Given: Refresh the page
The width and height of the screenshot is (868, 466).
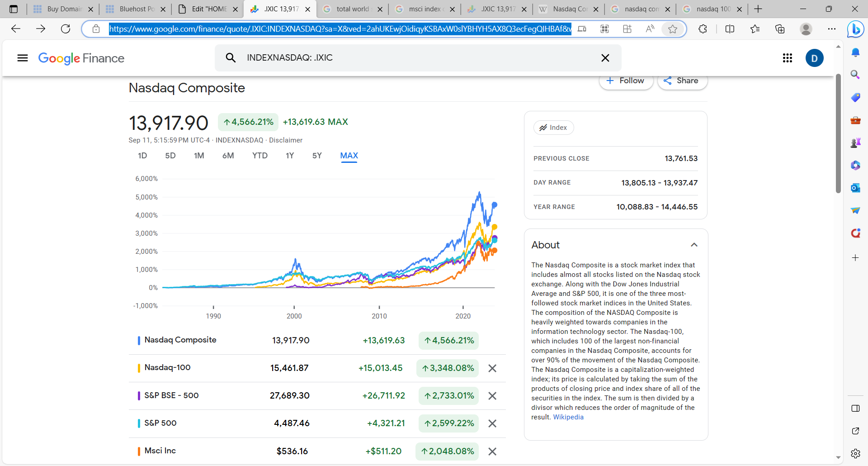Looking at the screenshot, I should coord(66,29).
